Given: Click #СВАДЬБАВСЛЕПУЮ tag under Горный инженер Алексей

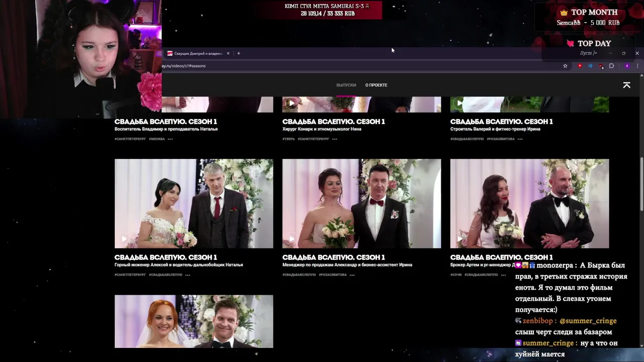Looking at the screenshot, I should (166, 275).
